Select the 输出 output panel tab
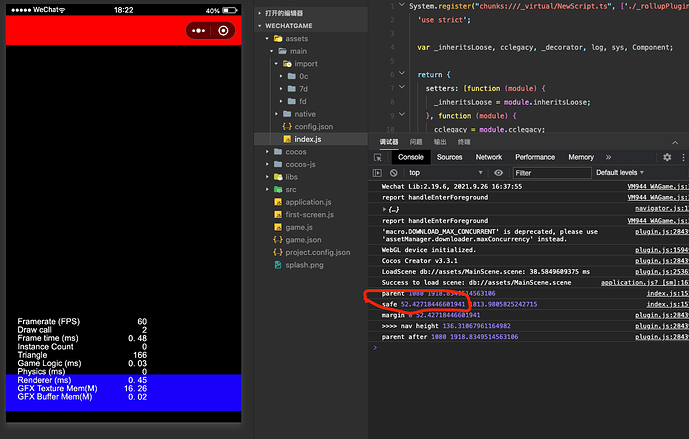The width and height of the screenshot is (689, 439). click(x=440, y=142)
